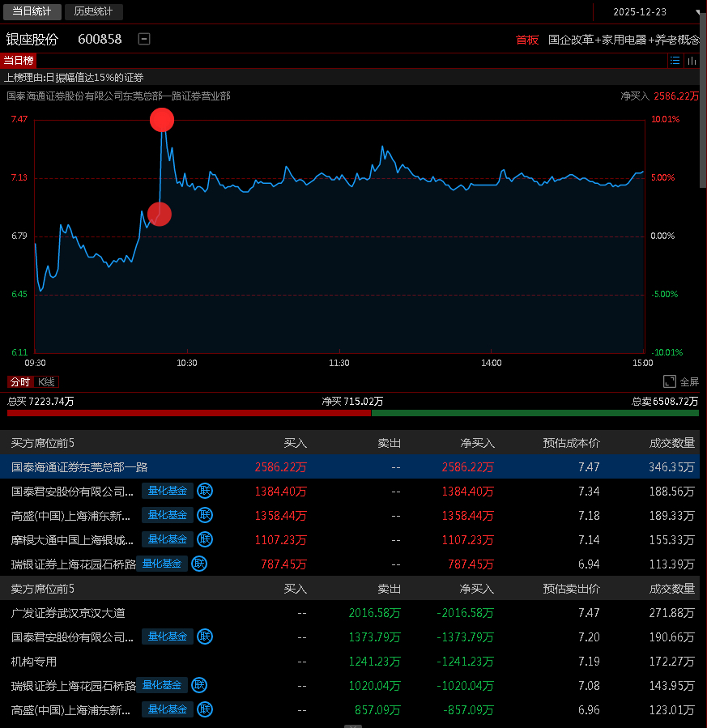Open the 历史统计 tab
The image size is (707, 728).
(94, 11)
